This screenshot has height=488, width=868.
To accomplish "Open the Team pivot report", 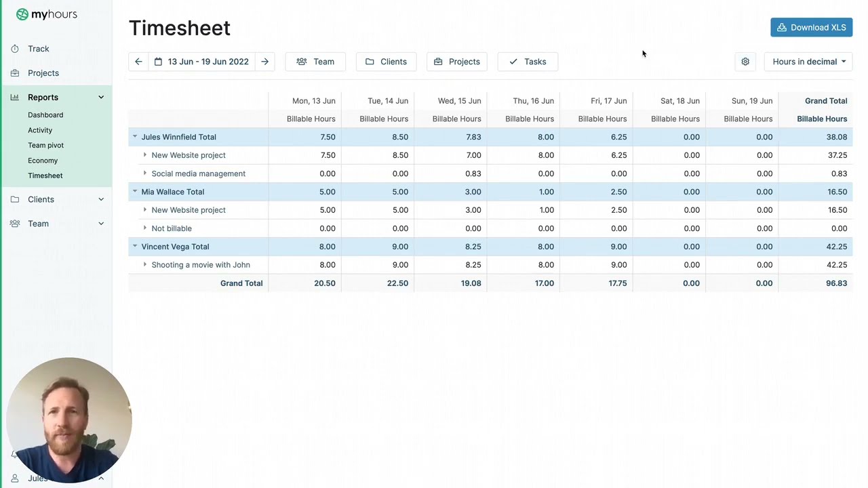I will [x=45, y=145].
